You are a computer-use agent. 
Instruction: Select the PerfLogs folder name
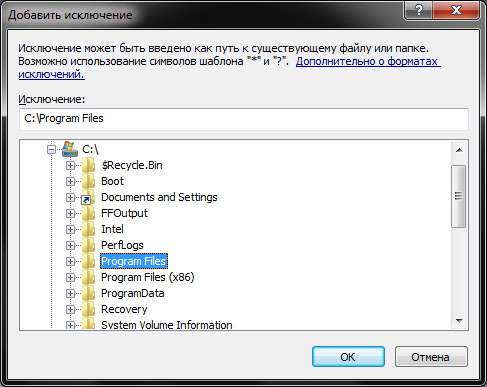pyautogui.click(x=122, y=245)
